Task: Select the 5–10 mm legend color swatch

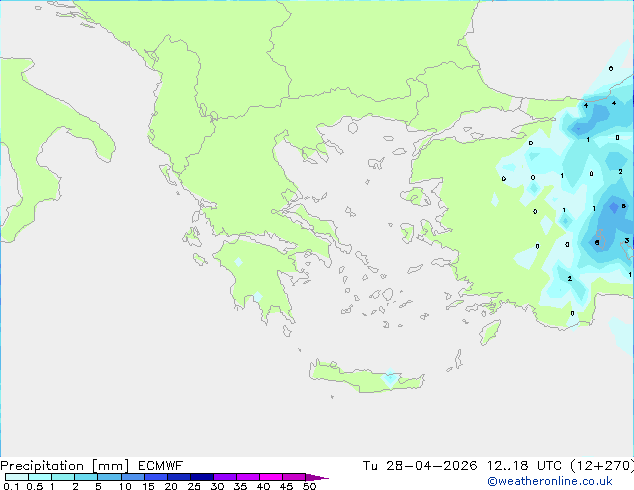Action: coord(109,477)
